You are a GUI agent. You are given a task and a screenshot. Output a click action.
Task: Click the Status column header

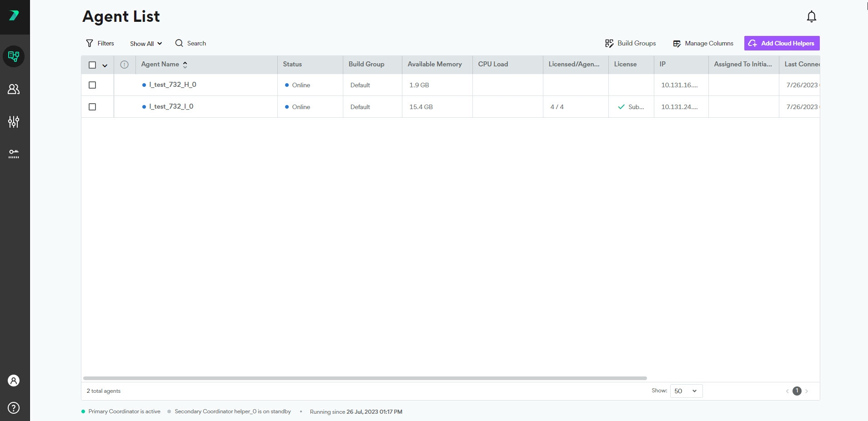(x=292, y=65)
